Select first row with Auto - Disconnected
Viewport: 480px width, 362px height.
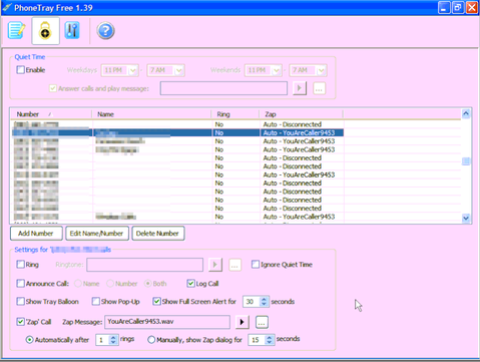(x=178, y=125)
